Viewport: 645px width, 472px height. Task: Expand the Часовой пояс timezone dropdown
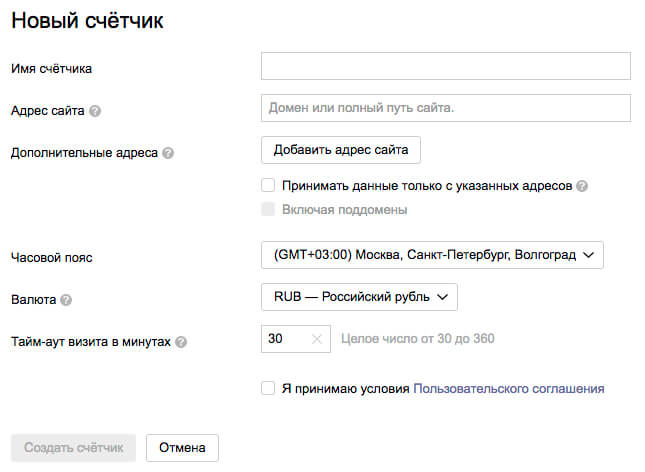coord(432,256)
